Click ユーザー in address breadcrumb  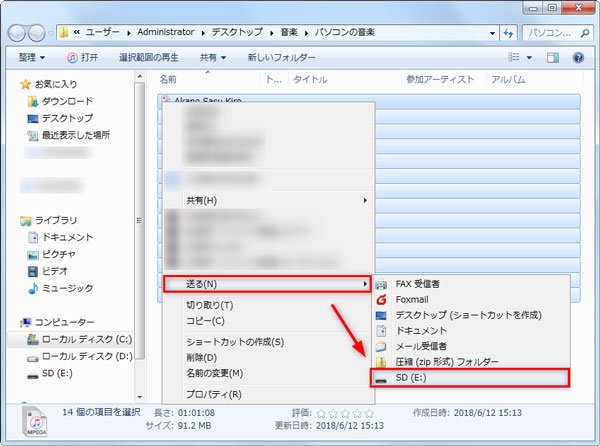coord(102,32)
